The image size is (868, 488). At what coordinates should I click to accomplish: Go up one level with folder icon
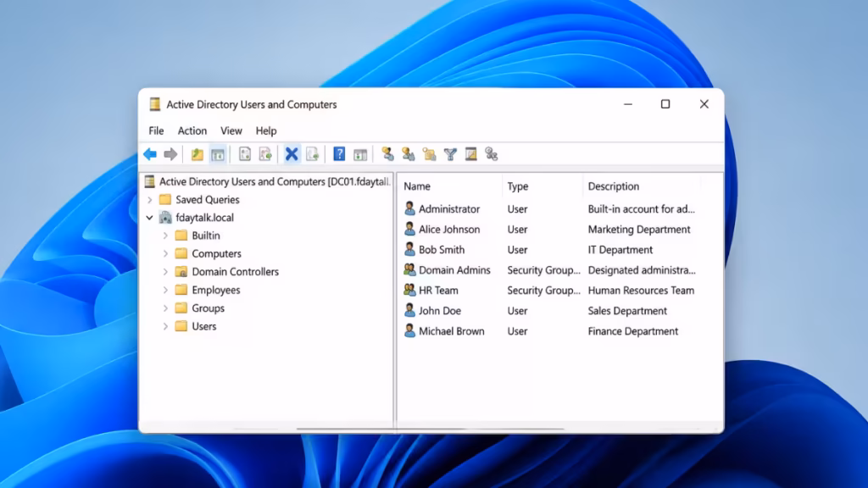(197, 154)
